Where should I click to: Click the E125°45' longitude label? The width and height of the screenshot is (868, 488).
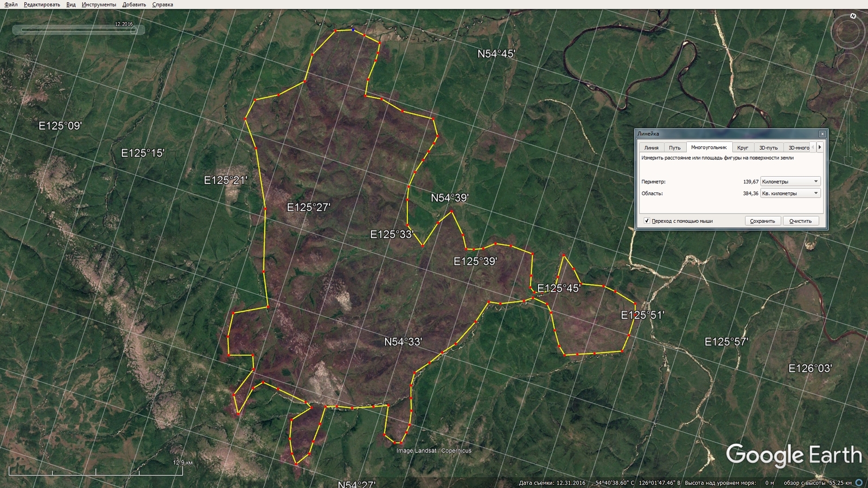tap(559, 288)
